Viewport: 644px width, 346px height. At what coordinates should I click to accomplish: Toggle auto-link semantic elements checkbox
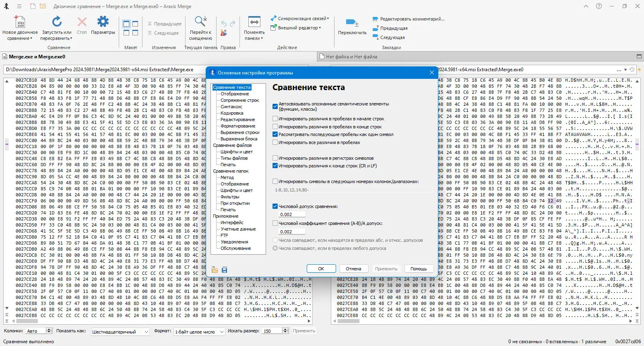[x=275, y=107]
